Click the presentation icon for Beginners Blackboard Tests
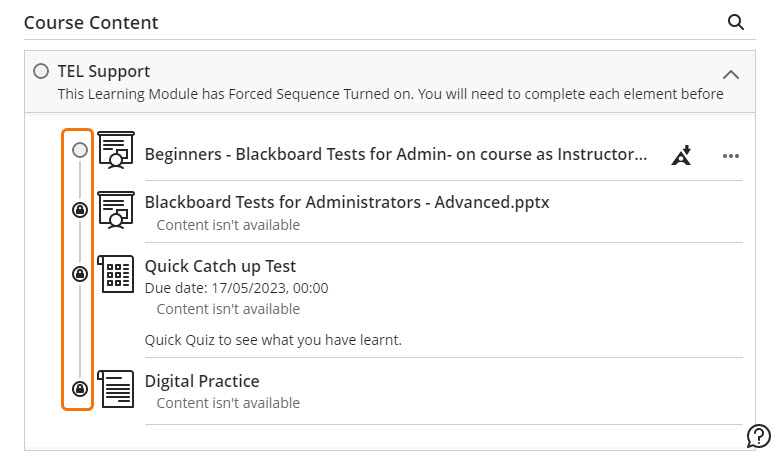The width and height of the screenshot is (775, 464). 116,150
